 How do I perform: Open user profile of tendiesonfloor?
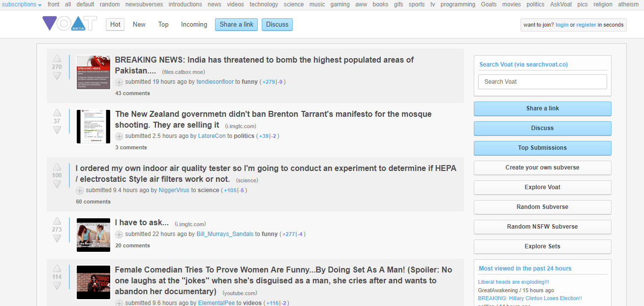pyautogui.click(x=215, y=81)
